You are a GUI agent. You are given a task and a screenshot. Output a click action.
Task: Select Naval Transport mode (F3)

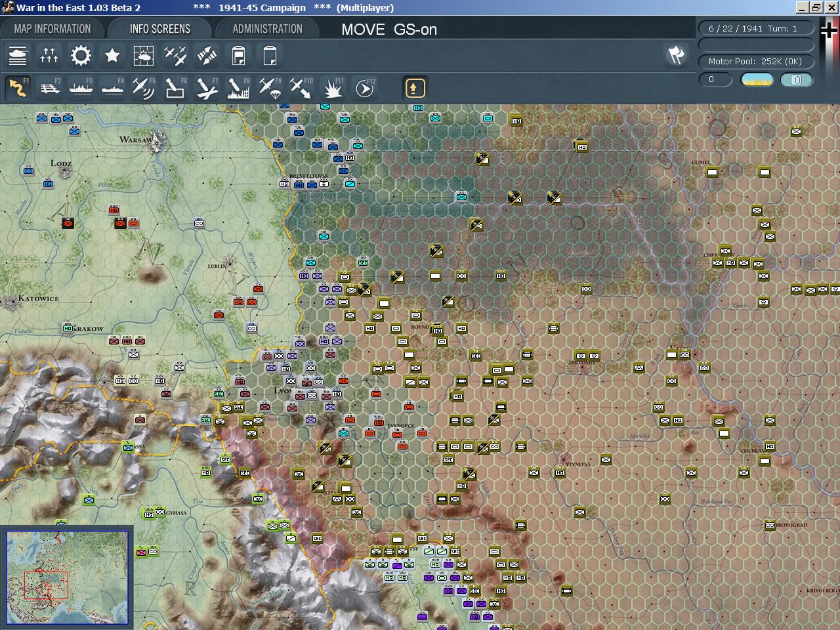pyautogui.click(x=81, y=88)
